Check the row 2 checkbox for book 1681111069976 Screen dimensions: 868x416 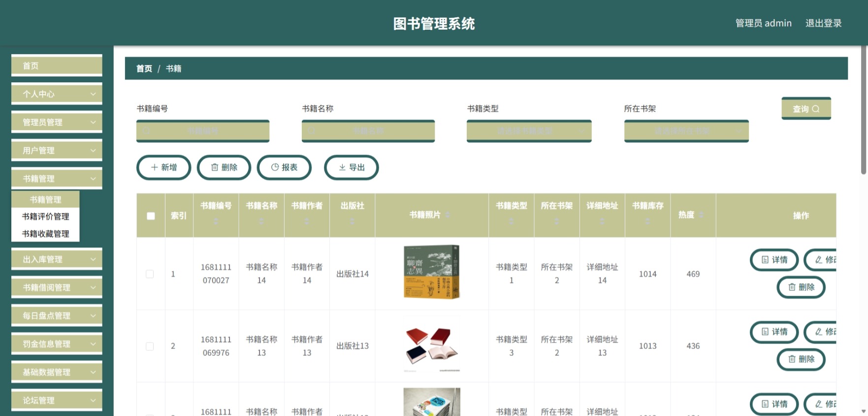coord(150,347)
